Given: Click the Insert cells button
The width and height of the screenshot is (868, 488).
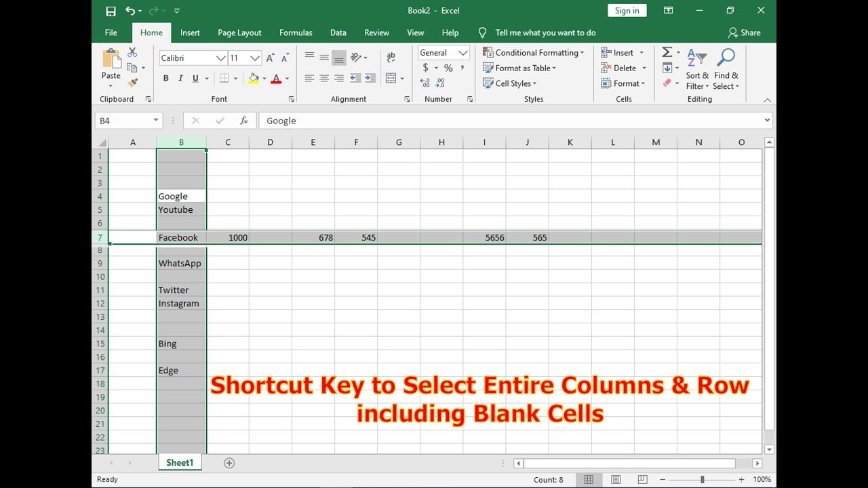Looking at the screenshot, I should coord(623,52).
